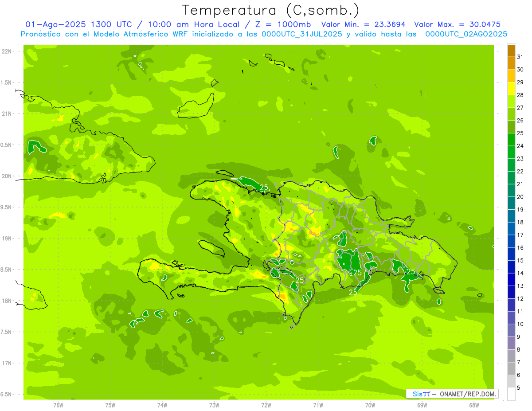This screenshot has width=532, height=411.
Task: Select "Valor Max. = 30.0475" in header
Action: 457,24
